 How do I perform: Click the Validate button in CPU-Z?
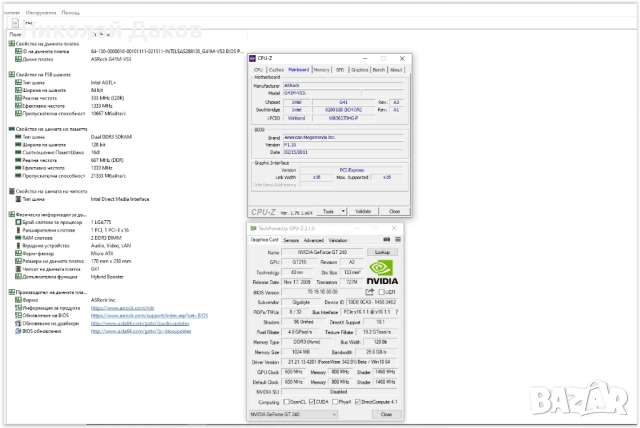pyautogui.click(x=363, y=212)
